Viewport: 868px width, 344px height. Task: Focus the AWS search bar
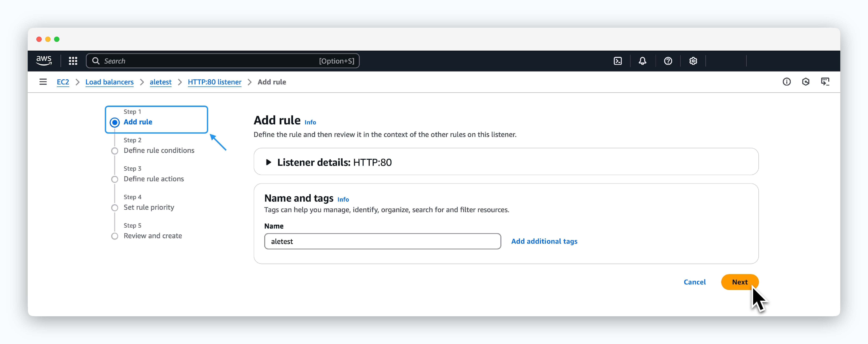click(223, 61)
